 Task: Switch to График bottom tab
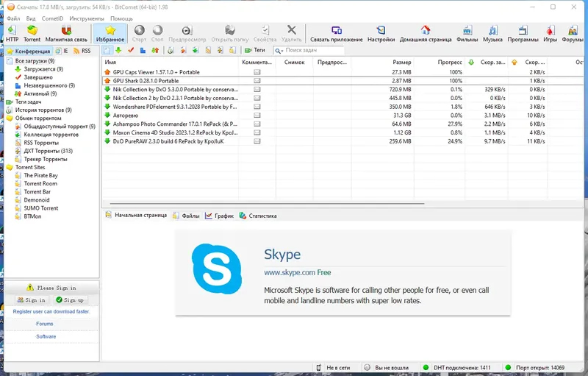click(x=220, y=216)
